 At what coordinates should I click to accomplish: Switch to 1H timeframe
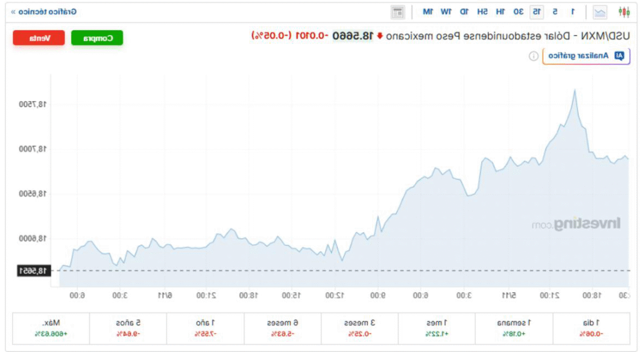pyautogui.click(x=500, y=12)
